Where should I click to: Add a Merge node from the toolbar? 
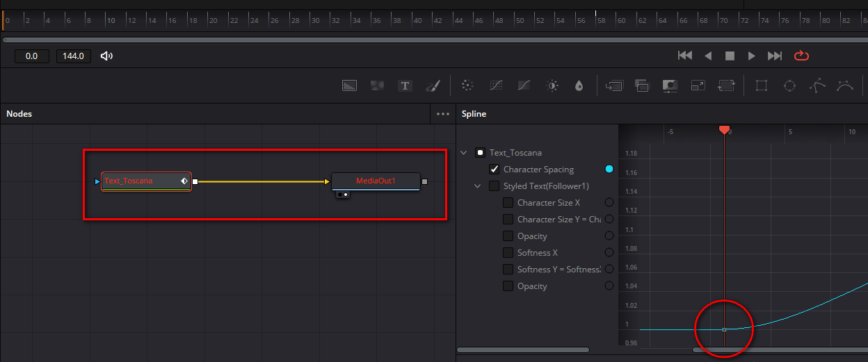(614, 85)
